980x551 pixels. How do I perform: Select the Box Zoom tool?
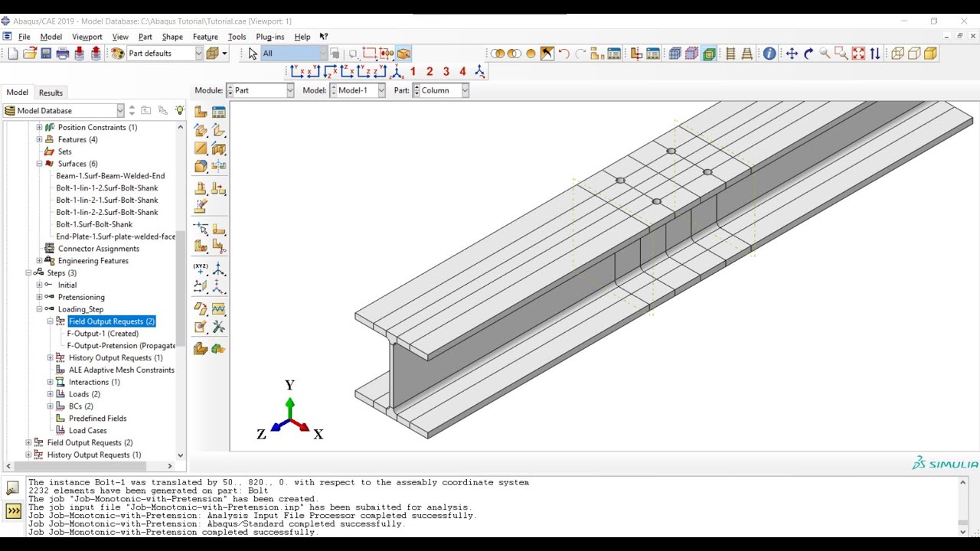click(841, 54)
